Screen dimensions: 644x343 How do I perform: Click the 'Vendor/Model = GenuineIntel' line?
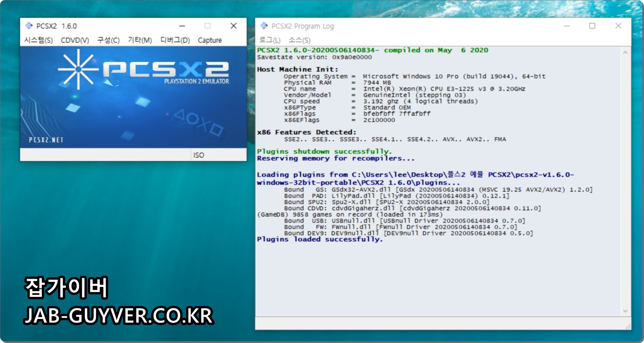click(x=375, y=95)
